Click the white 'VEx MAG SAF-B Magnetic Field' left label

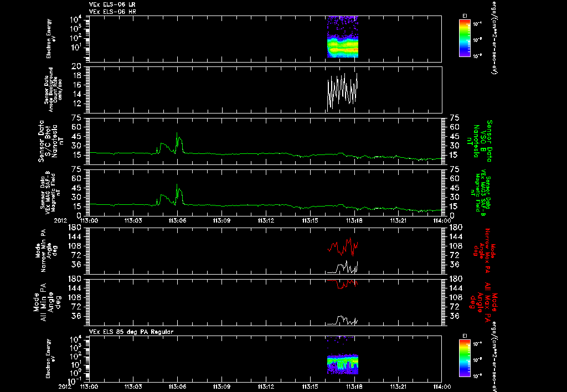(50, 193)
